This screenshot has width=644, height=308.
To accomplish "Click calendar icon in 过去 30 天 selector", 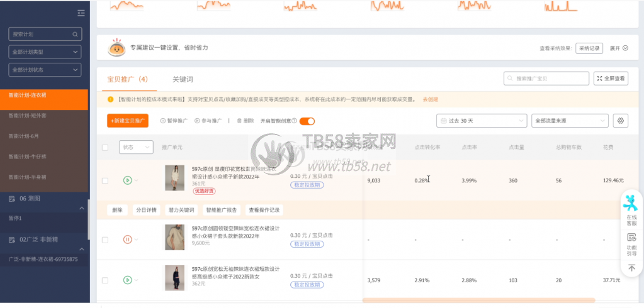I will [443, 121].
